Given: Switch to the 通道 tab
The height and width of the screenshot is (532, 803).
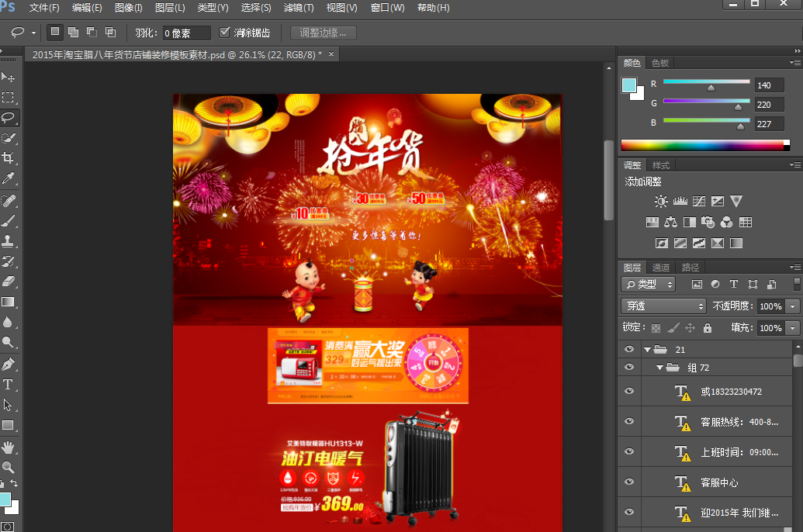Looking at the screenshot, I should [x=660, y=268].
